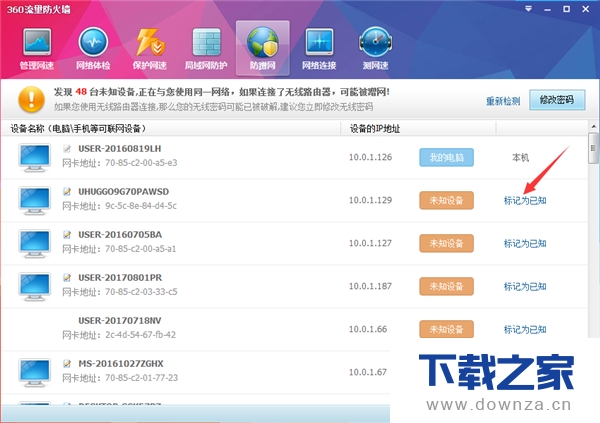This screenshot has height=423, width=600.
Task: Select IP address 10.0.1.67
Action: click(x=368, y=372)
